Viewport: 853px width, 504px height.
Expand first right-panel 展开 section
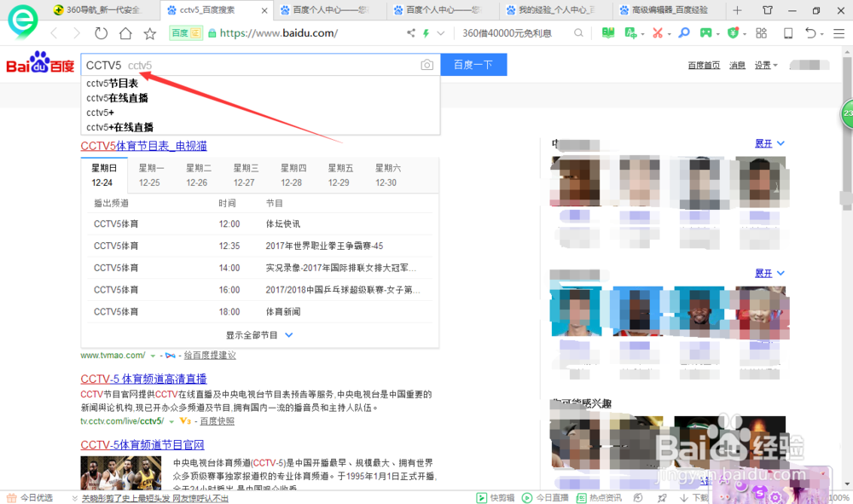pos(769,143)
